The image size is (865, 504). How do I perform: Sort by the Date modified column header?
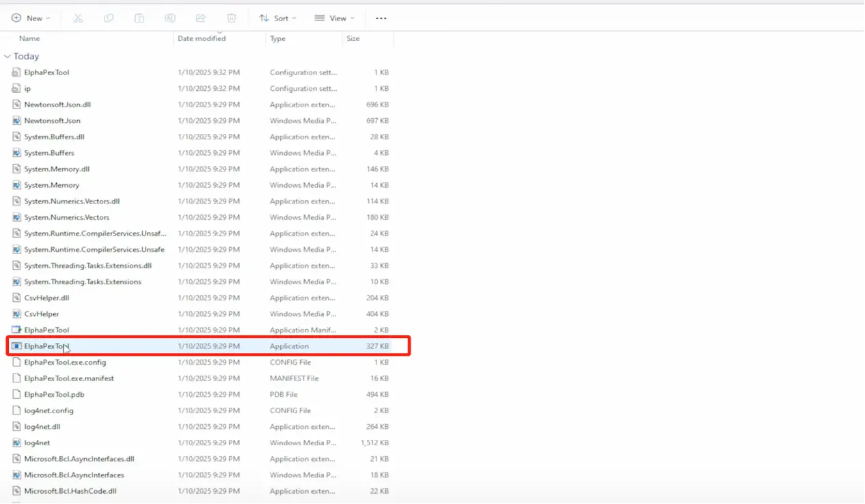202,39
